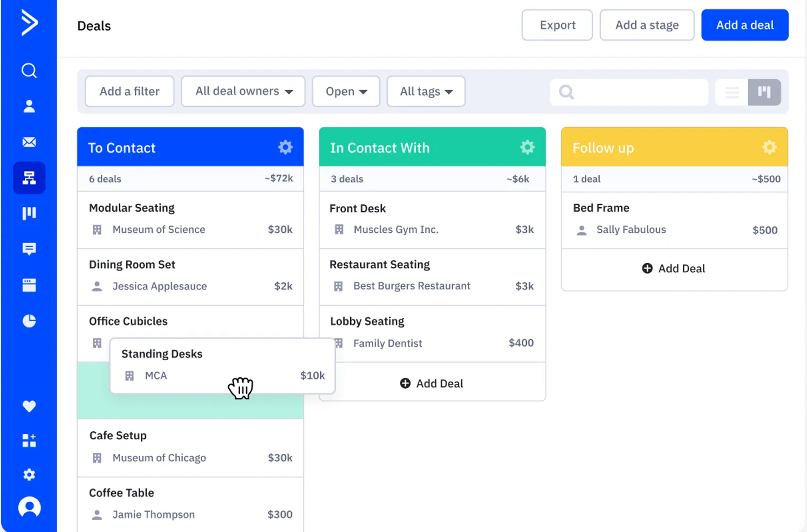Switch deals to list view

tap(731, 92)
